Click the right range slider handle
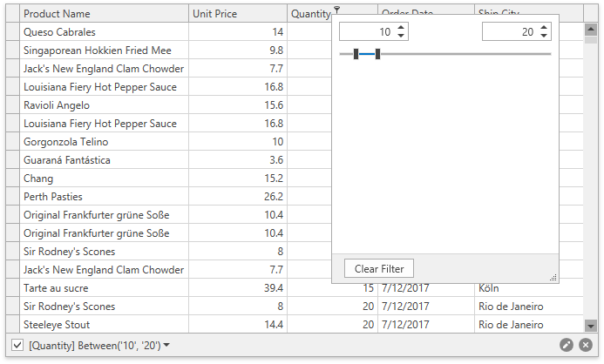 (x=377, y=54)
